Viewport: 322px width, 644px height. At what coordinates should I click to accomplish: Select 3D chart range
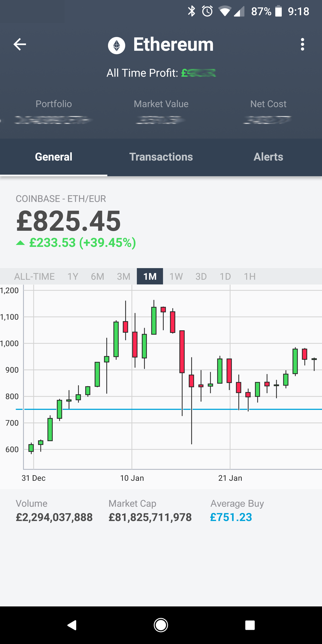201,277
